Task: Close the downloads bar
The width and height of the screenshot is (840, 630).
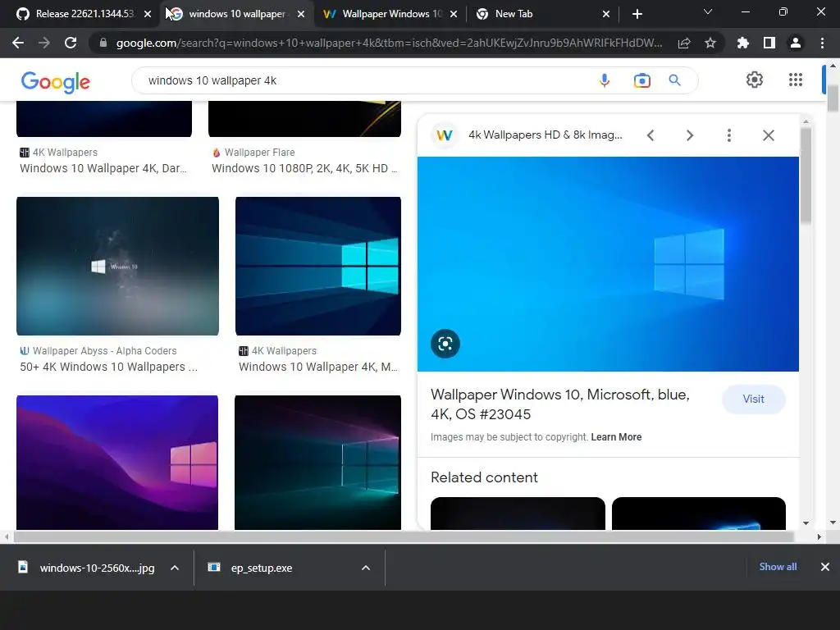Action: [x=825, y=567]
